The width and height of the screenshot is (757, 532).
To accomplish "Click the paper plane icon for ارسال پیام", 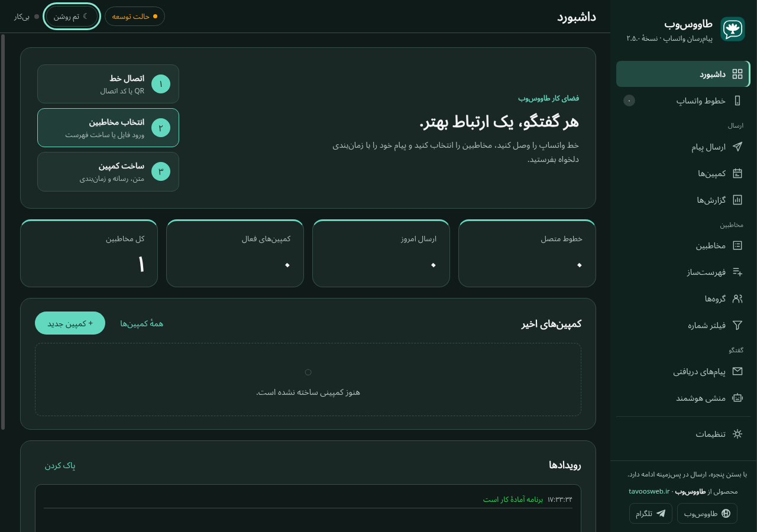I will click(x=737, y=147).
